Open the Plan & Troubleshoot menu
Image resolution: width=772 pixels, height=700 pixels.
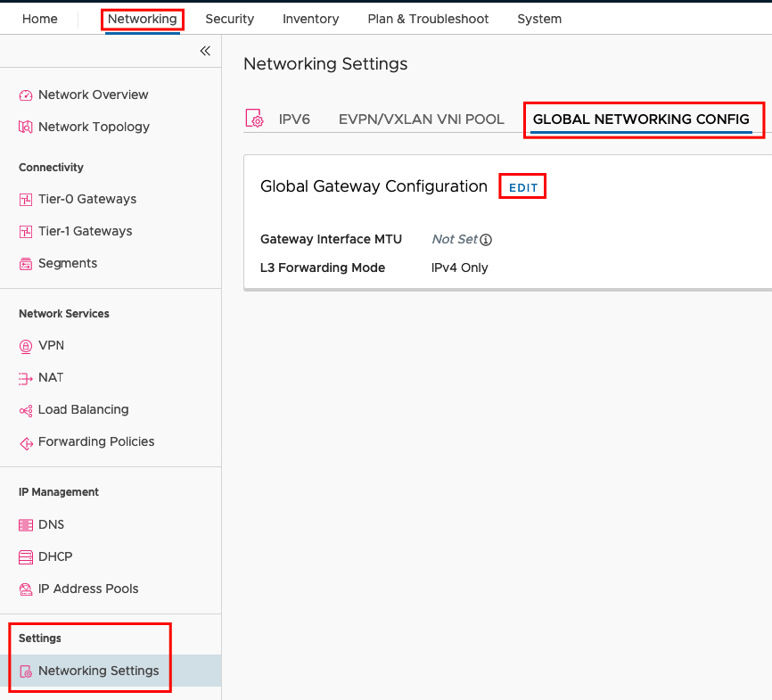tap(428, 19)
